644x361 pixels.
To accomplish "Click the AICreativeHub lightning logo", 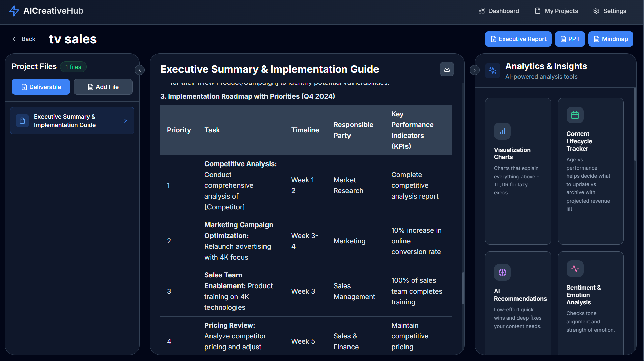I will 14,11.
